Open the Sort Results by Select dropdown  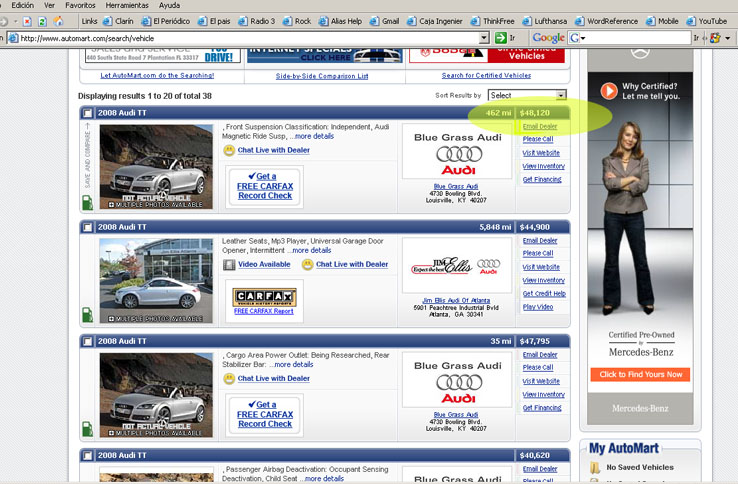pyautogui.click(x=527, y=95)
